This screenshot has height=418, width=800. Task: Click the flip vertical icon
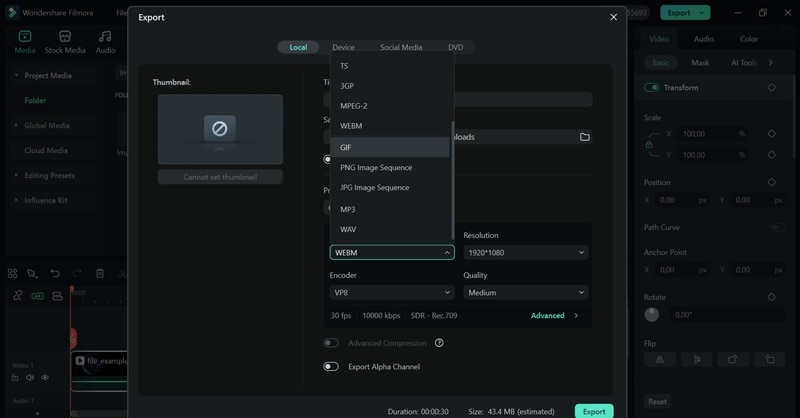click(696, 360)
